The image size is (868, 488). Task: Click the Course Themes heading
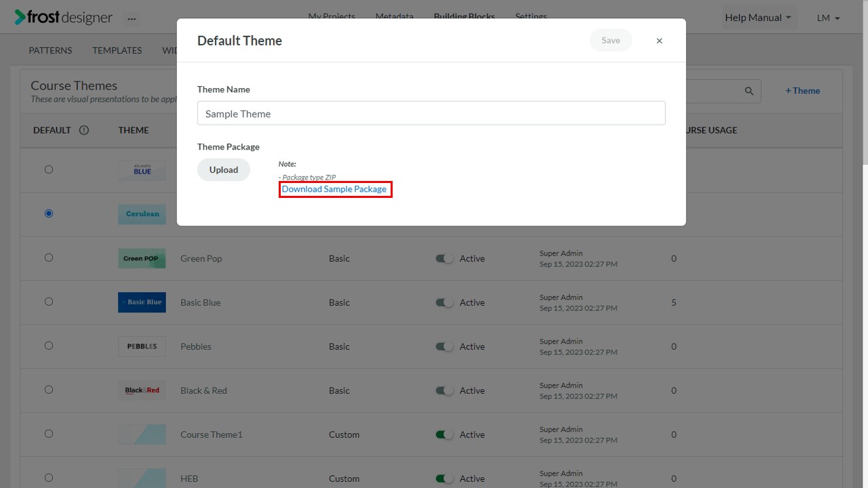74,85
